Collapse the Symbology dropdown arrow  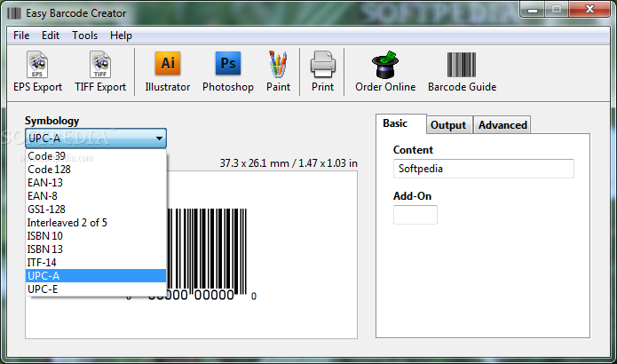point(159,138)
